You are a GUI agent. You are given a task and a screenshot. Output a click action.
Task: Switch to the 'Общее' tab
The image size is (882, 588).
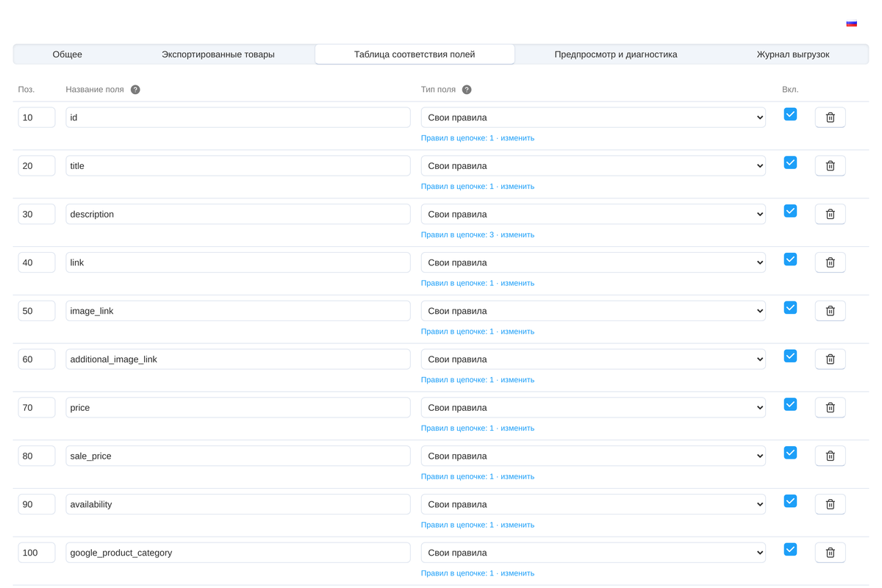coord(68,54)
